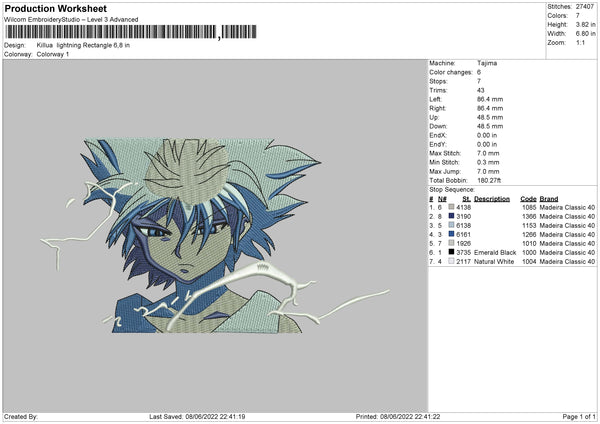Image resolution: width=600 pixels, height=424 pixels.
Task: Click the 'St.' column header
Action: coord(466,199)
